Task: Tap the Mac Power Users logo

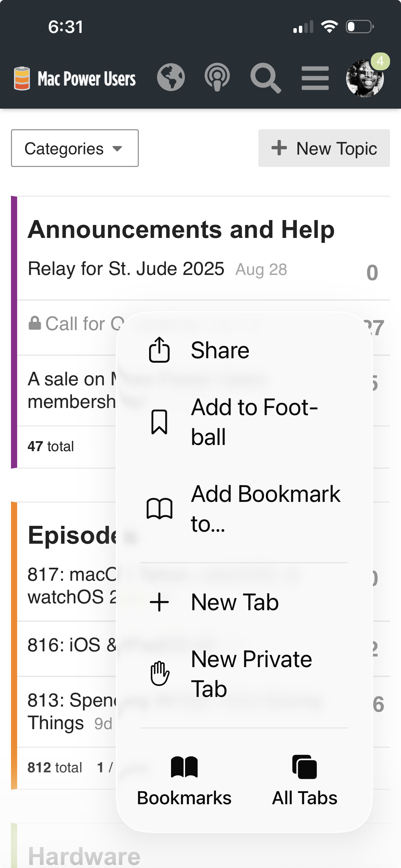Action: pos(75,78)
